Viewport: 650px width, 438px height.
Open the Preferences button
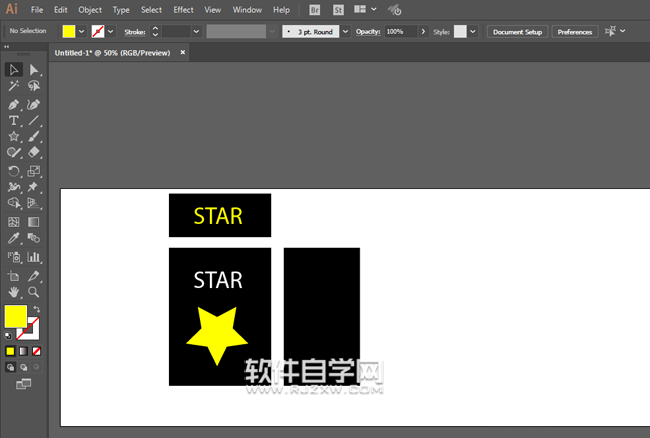click(x=575, y=32)
